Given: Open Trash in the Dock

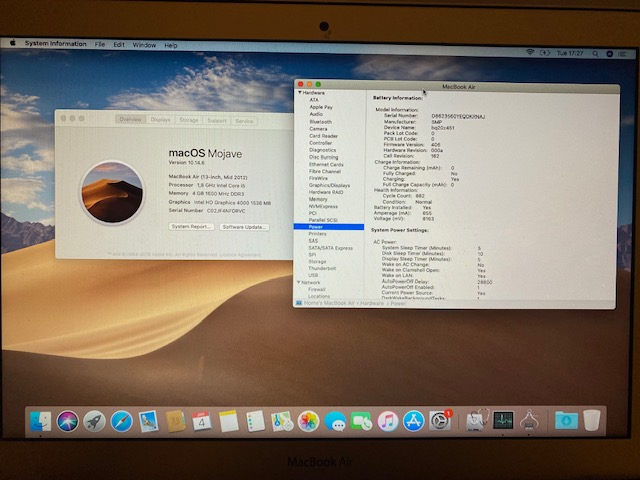Looking at the screenshot, I should (x=592, y=420).
